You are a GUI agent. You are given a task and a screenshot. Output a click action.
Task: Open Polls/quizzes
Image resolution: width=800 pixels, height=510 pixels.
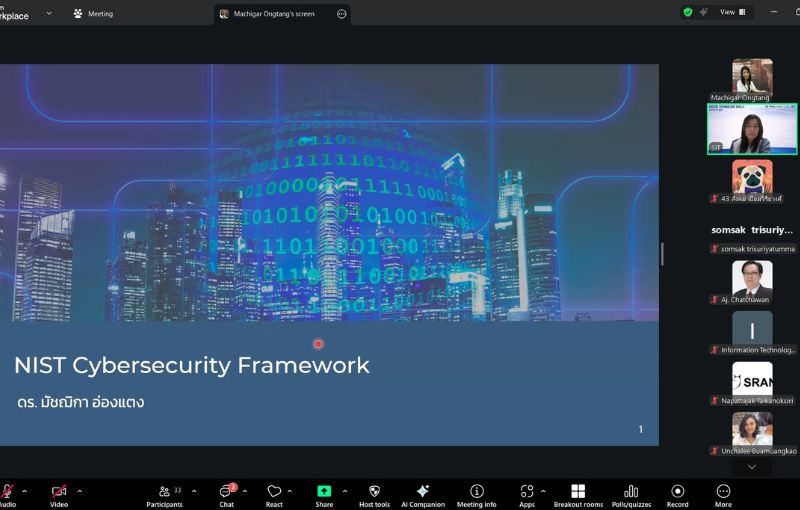coord(630,492)
